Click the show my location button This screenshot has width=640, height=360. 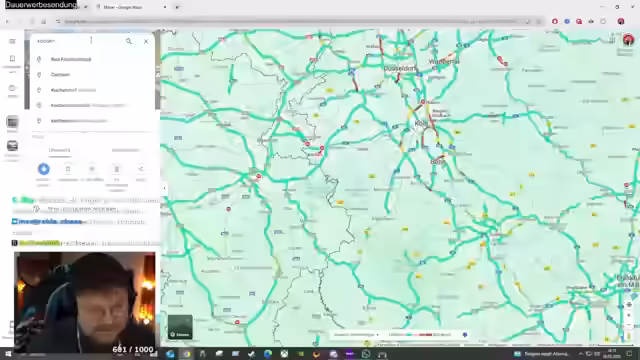[629, 304]
